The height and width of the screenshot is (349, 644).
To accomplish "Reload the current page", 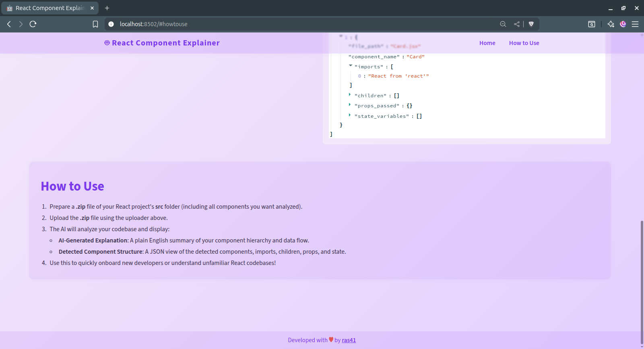I will click(33, 24).
